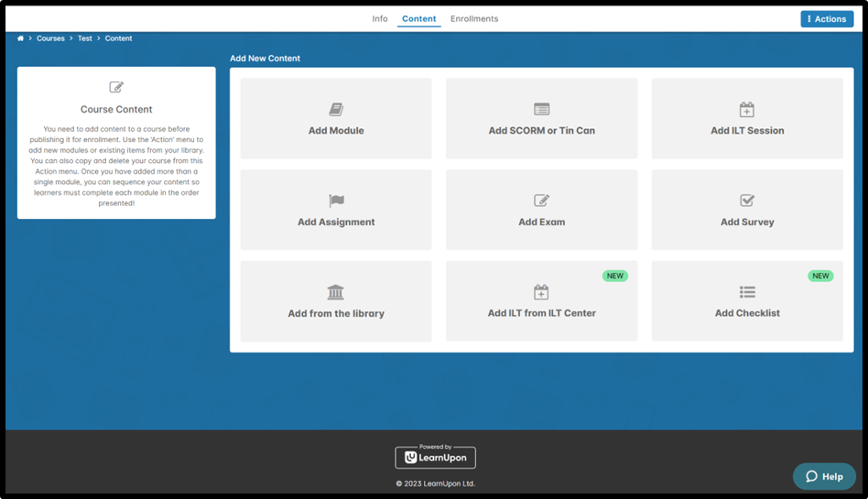
Task: Click the Add Module book icon
Action: coord(336,110)
